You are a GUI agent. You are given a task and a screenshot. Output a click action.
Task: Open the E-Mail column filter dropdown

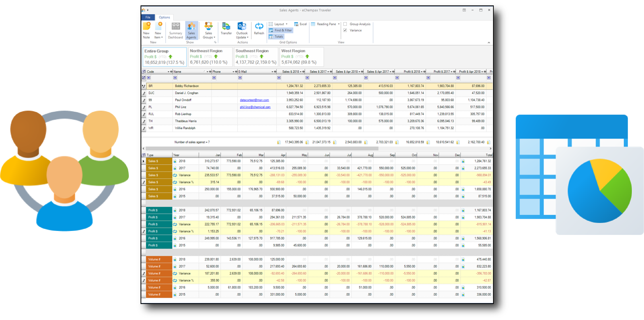pyautogui.click(x=272, y=72)
